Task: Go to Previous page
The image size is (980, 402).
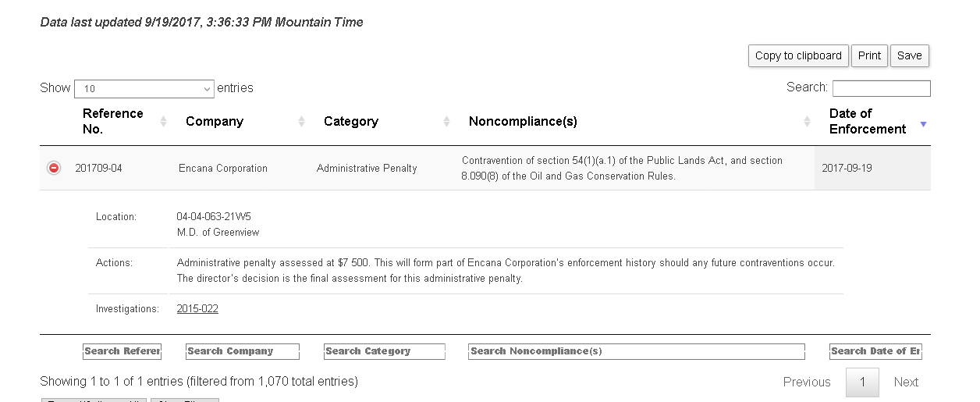Action: (807, 382)
